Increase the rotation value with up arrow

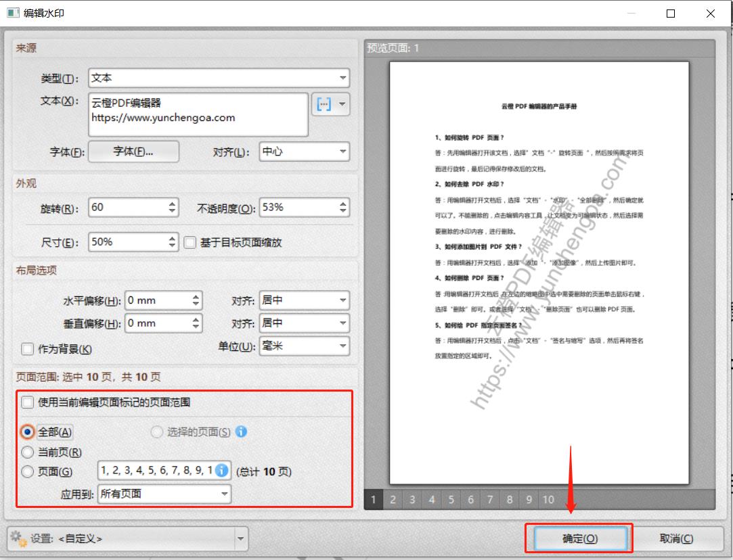coord(173,203)
